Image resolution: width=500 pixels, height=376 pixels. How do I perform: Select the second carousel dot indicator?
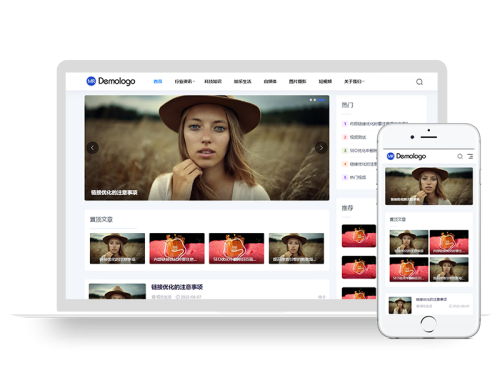coord(315,100)
